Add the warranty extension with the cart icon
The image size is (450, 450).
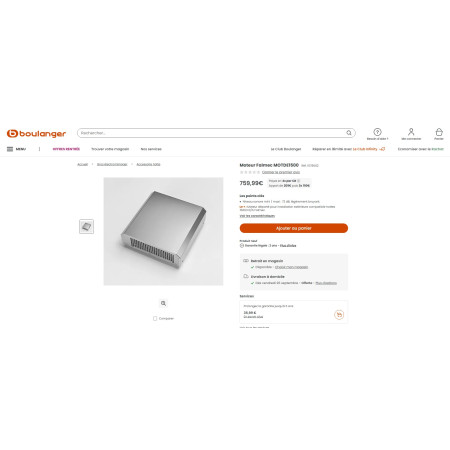click(x=339, y=314)
